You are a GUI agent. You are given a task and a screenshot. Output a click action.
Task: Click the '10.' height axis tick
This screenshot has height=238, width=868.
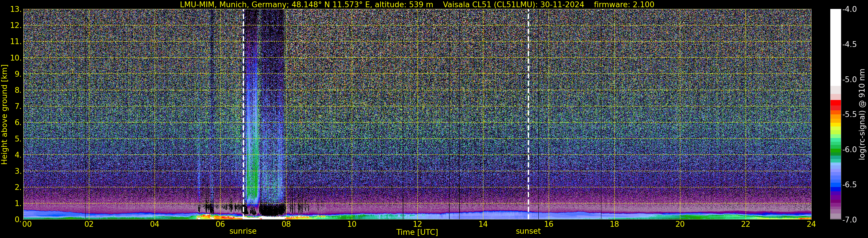coord(16,58)
